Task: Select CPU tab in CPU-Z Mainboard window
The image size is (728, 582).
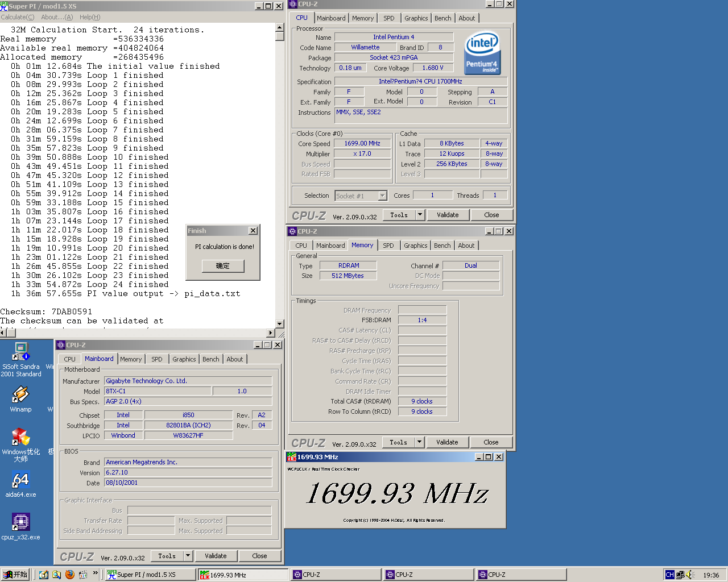Action: tap(70, 359)
